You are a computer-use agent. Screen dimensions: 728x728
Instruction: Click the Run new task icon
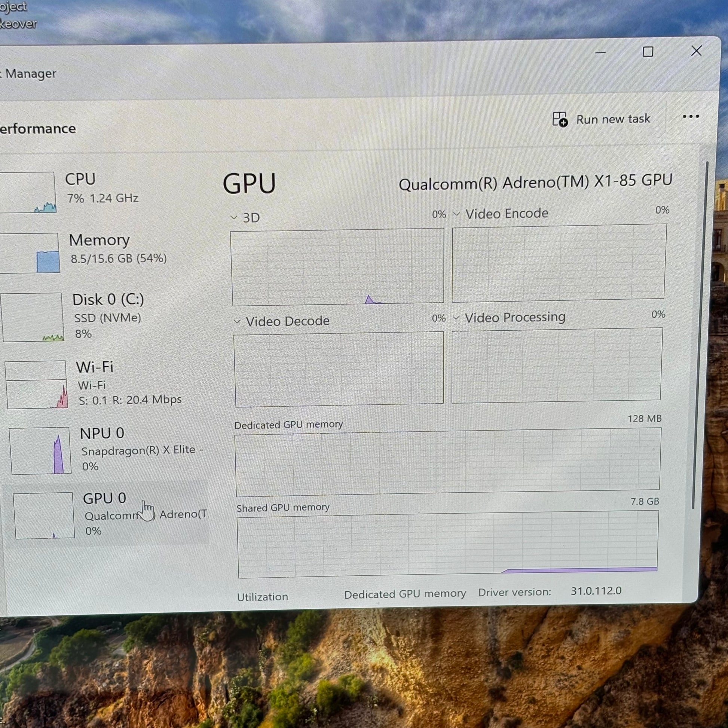pos(560,119)
